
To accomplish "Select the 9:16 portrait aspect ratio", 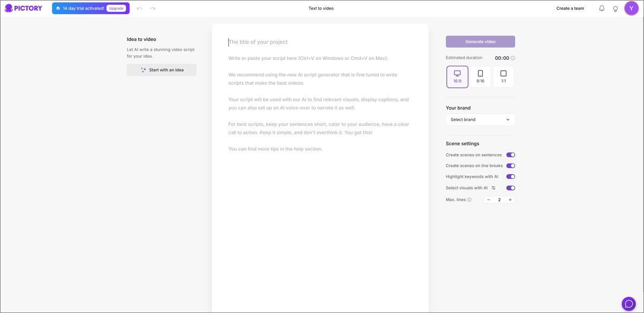I will (x=481, y=77).
